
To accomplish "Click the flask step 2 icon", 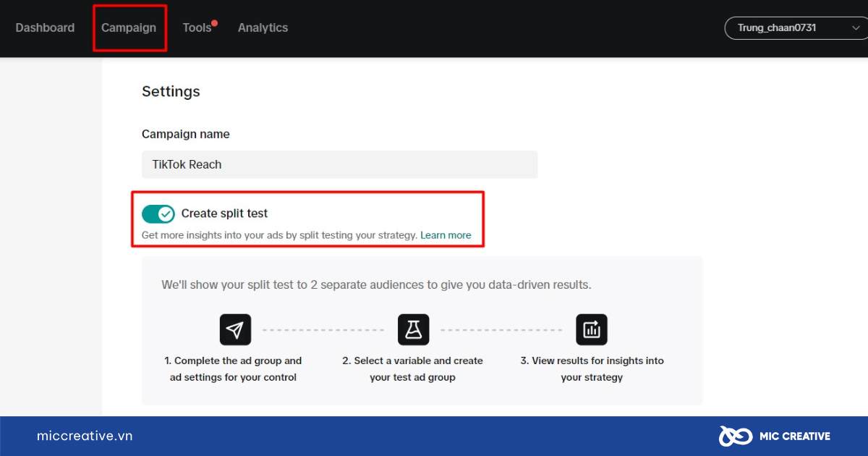I will click(413, 330).
